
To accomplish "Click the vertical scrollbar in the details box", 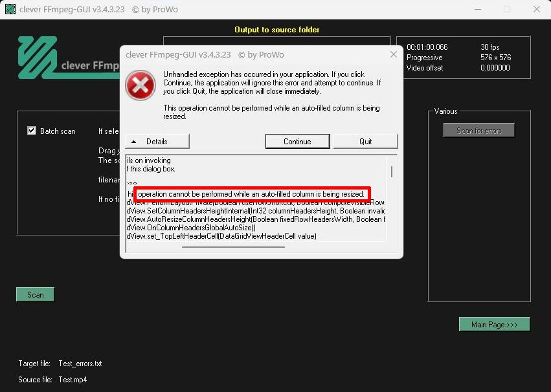I will click(392, 171).
